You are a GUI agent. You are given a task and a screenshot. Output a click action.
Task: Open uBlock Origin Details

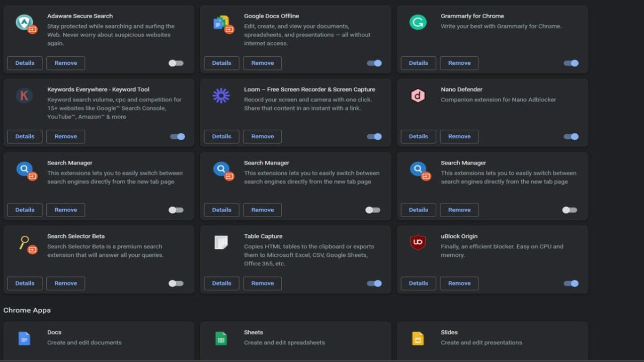pyautogui.click(x=418, y=284)
